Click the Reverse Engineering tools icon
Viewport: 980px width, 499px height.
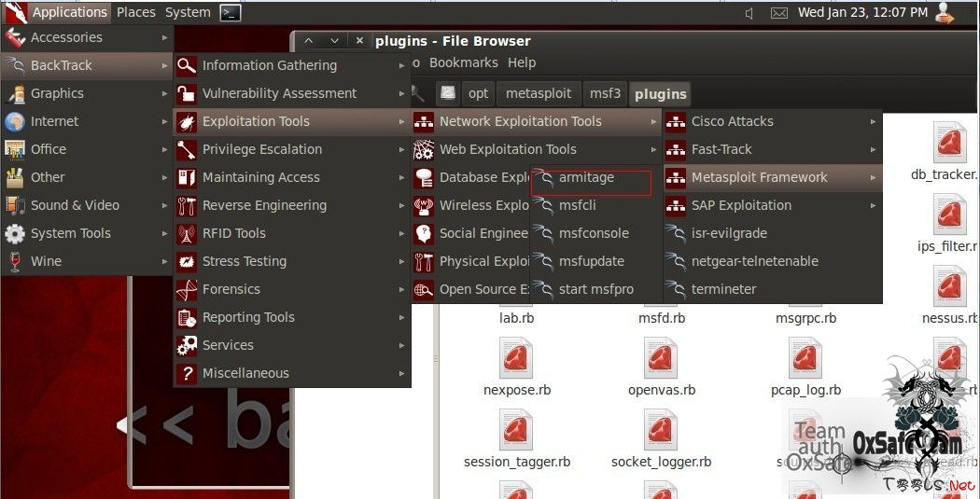[187, 205]
